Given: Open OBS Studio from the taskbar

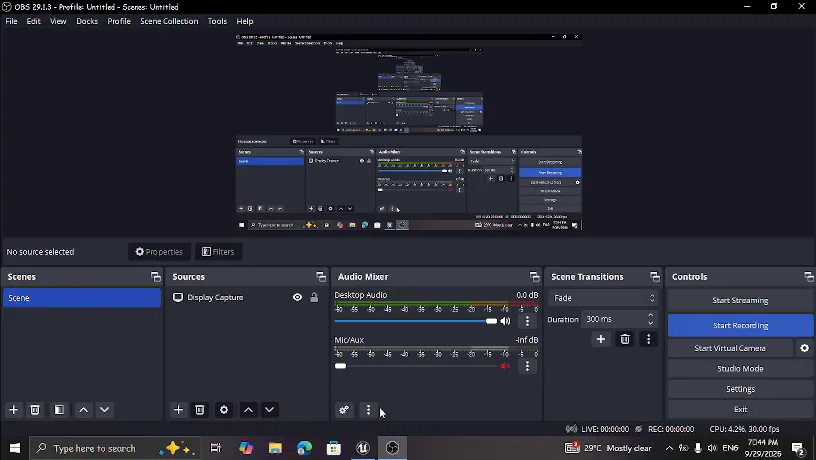Looking at the screenshot, I should tap(392, 448).
